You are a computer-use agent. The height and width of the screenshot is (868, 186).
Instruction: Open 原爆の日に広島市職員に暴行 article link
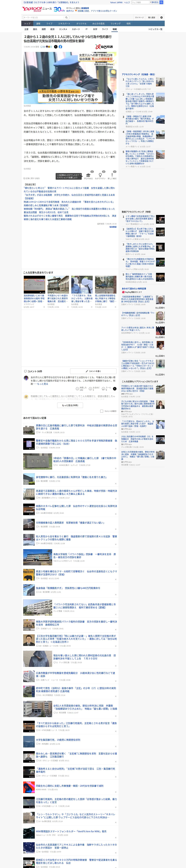click(76, 427)
